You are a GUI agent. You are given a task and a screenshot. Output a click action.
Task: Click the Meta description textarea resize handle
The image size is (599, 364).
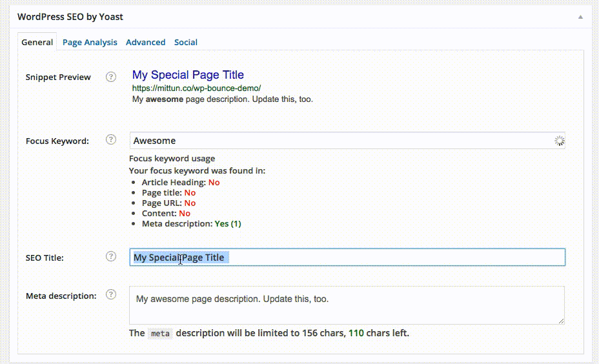pyautogui.click(x=561, y=321)
